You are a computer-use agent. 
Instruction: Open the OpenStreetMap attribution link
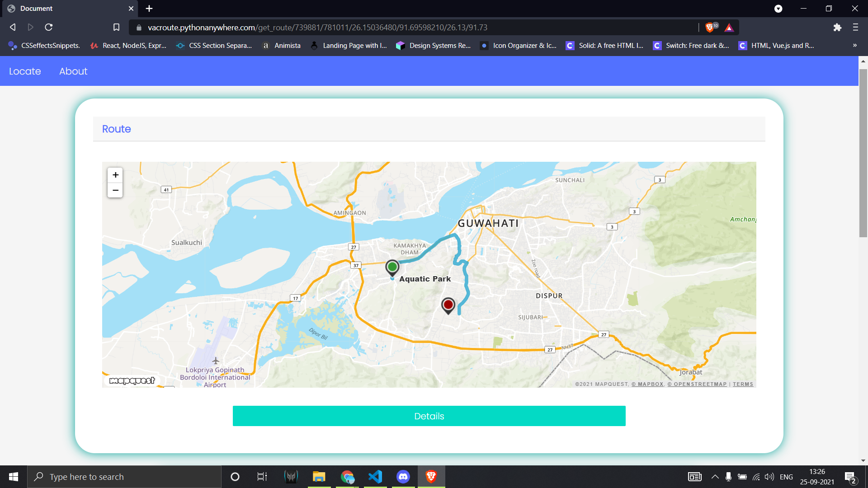697,384
